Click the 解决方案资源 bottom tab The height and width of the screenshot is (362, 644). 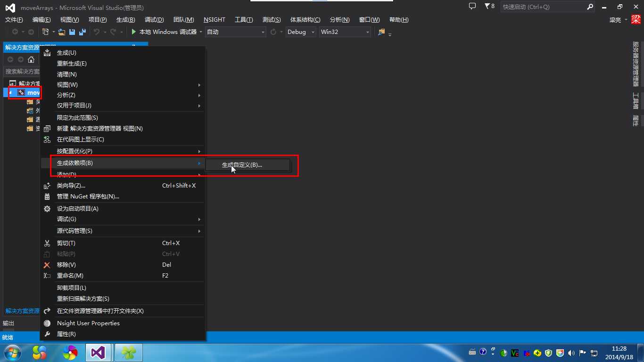click(x=23, y=311)
